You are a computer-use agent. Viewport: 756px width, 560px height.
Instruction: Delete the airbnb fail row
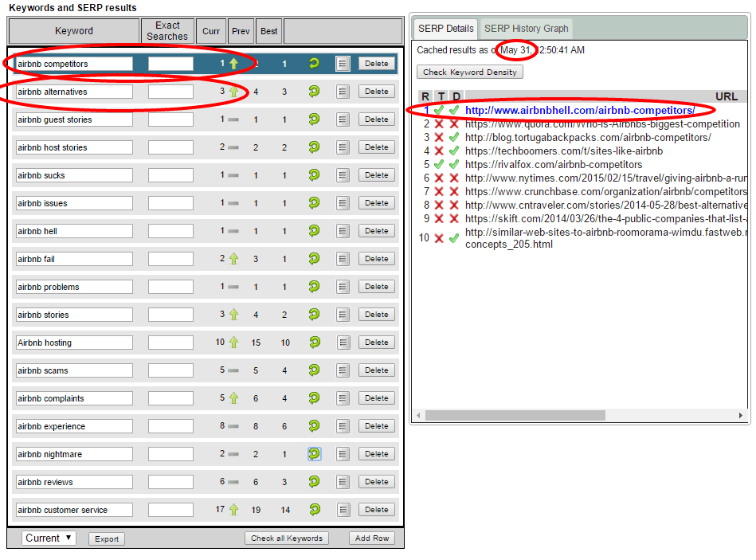[x=377, y=259]
